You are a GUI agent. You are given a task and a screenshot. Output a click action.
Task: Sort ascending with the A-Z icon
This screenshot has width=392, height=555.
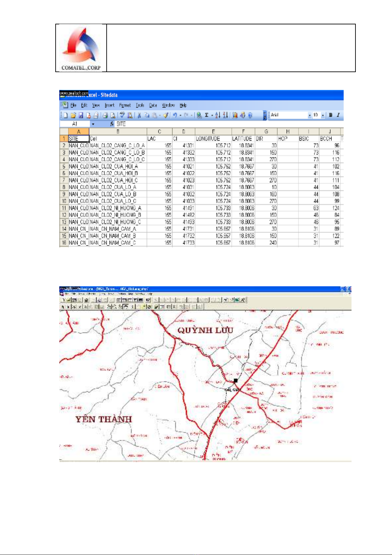coord(217,115)
